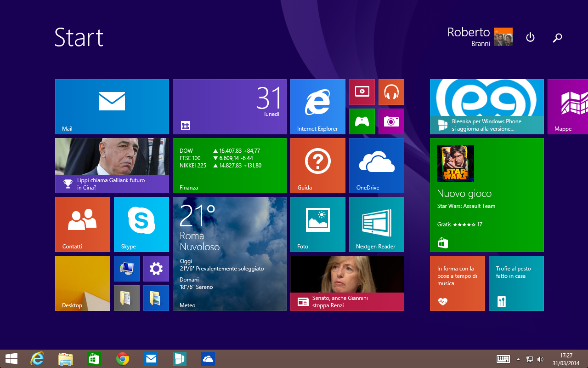Open the food tile 'Trofie al pesto'
Viewport: 588px width, 368px height.
(x=516, y=283)
